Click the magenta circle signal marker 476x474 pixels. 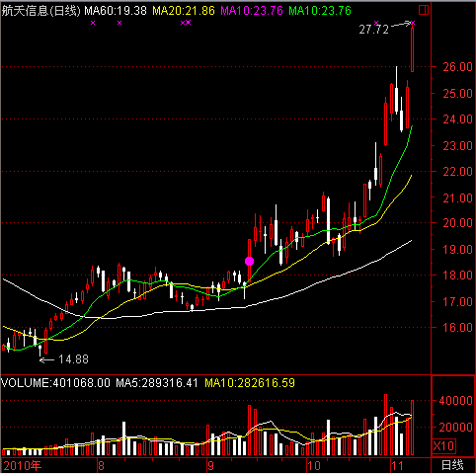pyautogui.click(x=250, y=261)
